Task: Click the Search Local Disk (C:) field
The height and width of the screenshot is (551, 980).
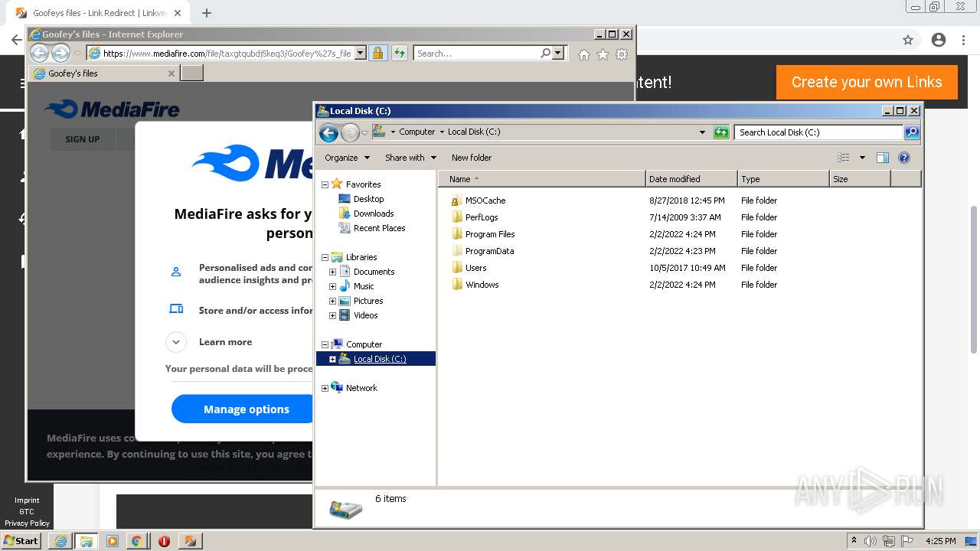Action: (818, 132)
